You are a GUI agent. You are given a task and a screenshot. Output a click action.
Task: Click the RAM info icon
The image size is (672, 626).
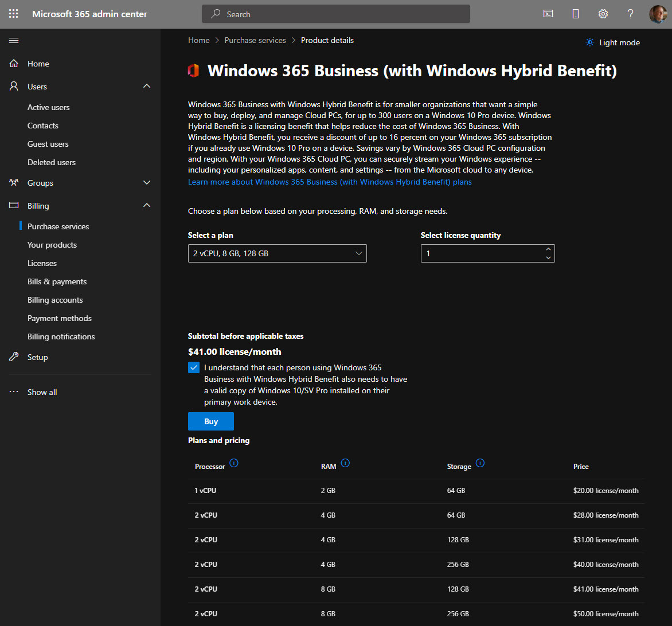(x=345, y=463)
